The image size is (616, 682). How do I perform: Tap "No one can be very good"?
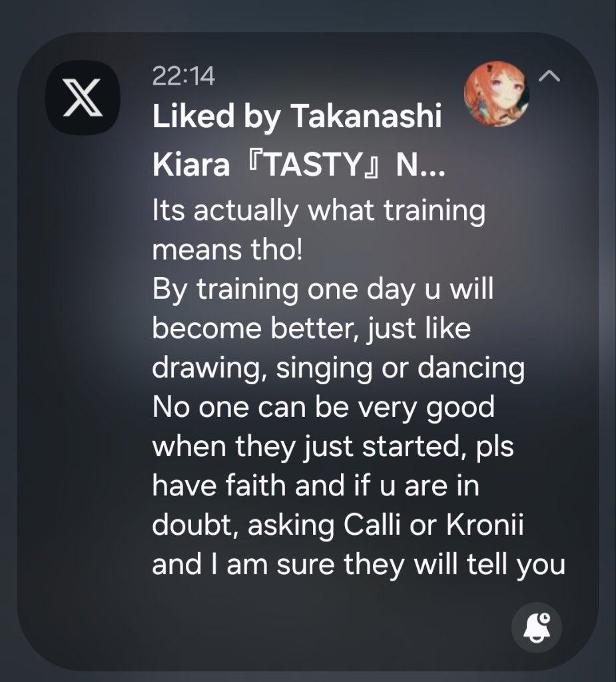[x=324, y=407]
